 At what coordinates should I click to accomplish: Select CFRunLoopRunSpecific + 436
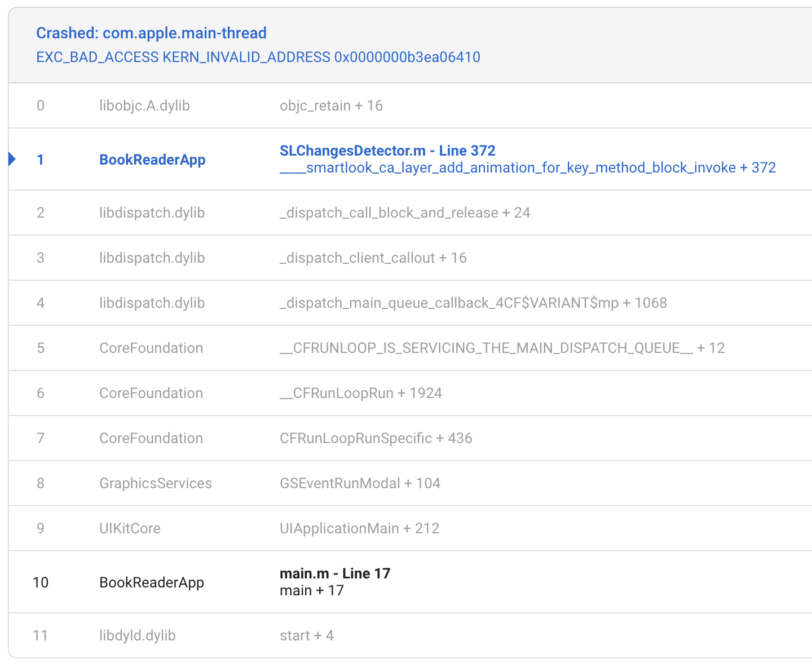pyautogui.click(x=376, y=438)
